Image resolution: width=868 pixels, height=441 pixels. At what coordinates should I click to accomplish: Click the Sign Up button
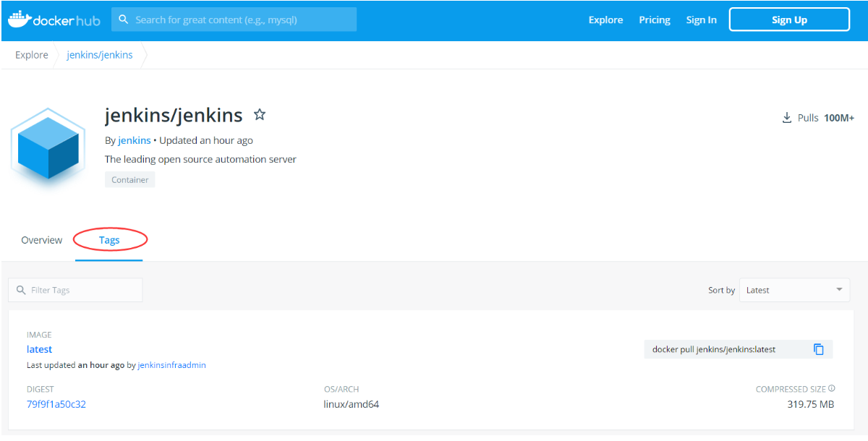pos(789,20)
